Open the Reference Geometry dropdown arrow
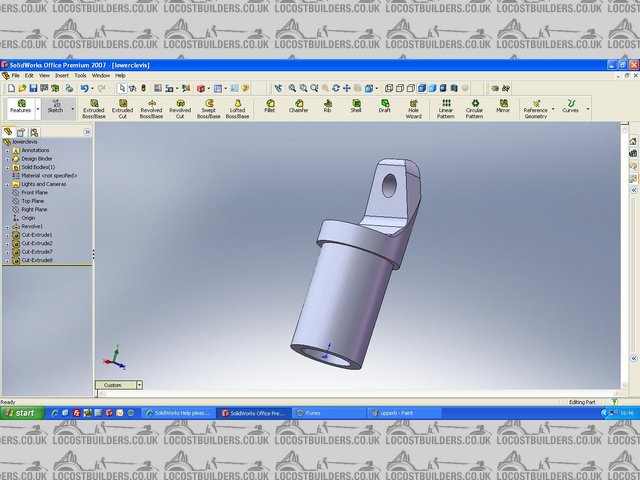The height and width of the screenshot is (480, 640). click(x=553, y=107)
